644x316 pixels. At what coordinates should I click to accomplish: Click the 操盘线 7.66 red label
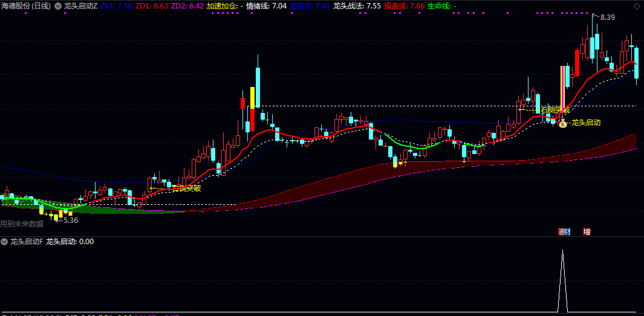(404, 6)
